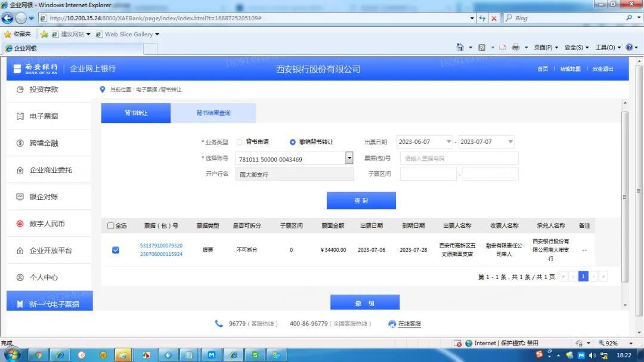Viewport: 644px width, 362px height.
Task: Click the RSS feeds icon
Action: [x=482, y=48]
